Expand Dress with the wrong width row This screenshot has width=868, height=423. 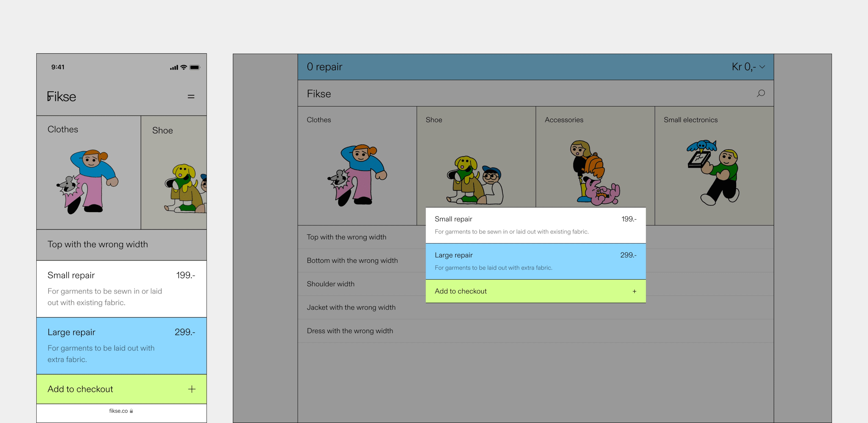[x=350, y=331]
